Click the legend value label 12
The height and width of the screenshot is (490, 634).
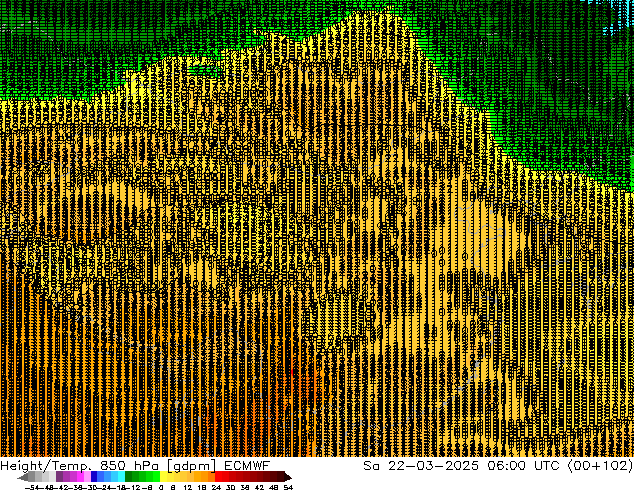(x=187, y=487)
